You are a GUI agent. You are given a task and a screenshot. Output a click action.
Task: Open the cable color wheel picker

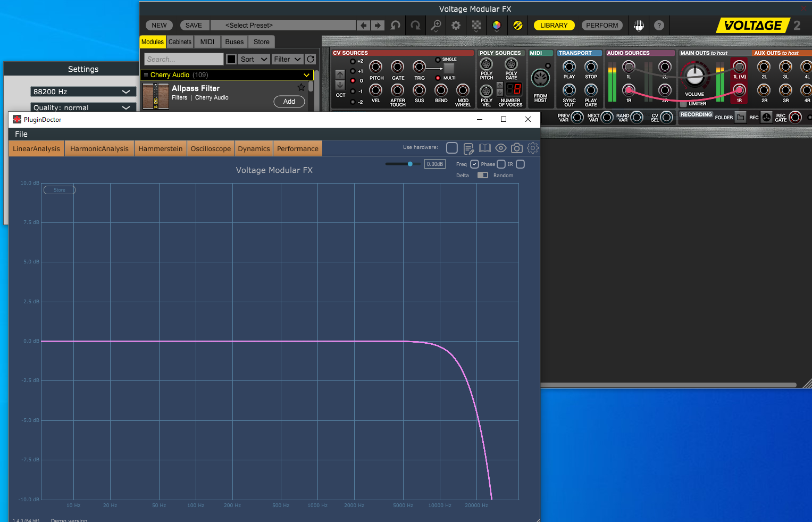pyautogui.click(x=497, y=25)
